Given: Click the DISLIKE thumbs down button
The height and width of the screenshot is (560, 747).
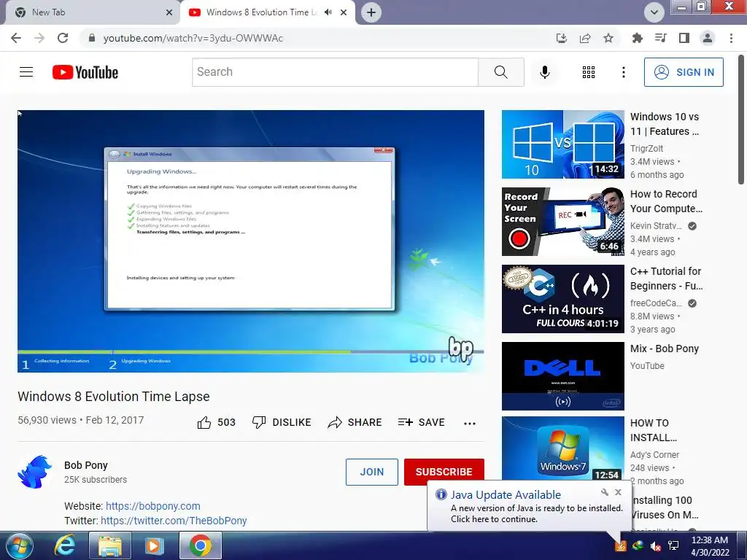Looking at the screenshot, I should (282, 422).
